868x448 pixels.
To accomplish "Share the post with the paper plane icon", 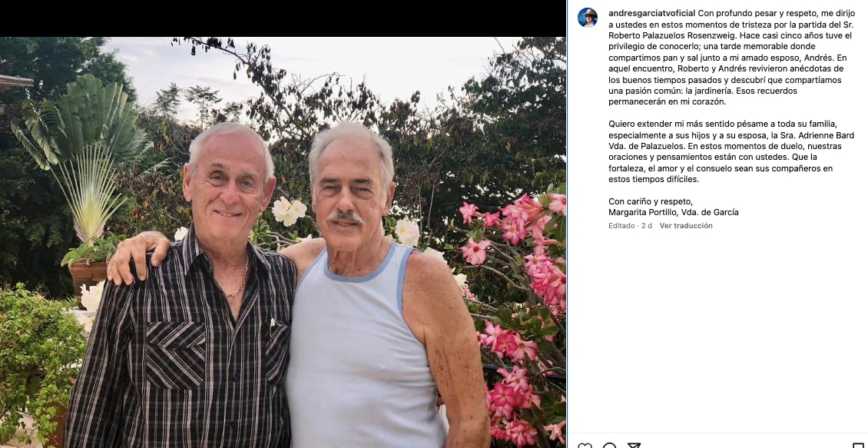I will coord(634,445).
